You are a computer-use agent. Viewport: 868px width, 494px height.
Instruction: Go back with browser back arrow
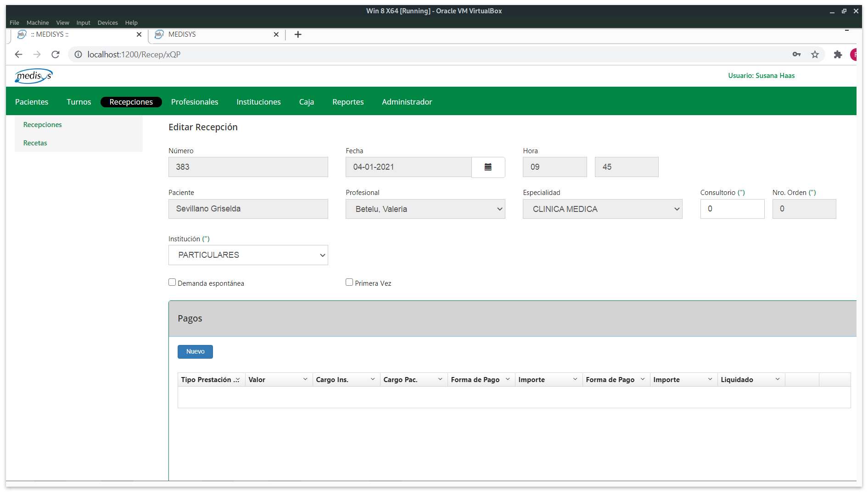point(18,55)
